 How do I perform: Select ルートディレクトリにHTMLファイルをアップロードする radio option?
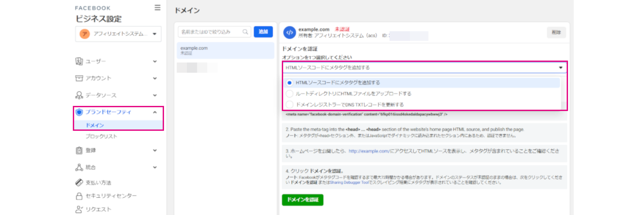pos(289,94)
